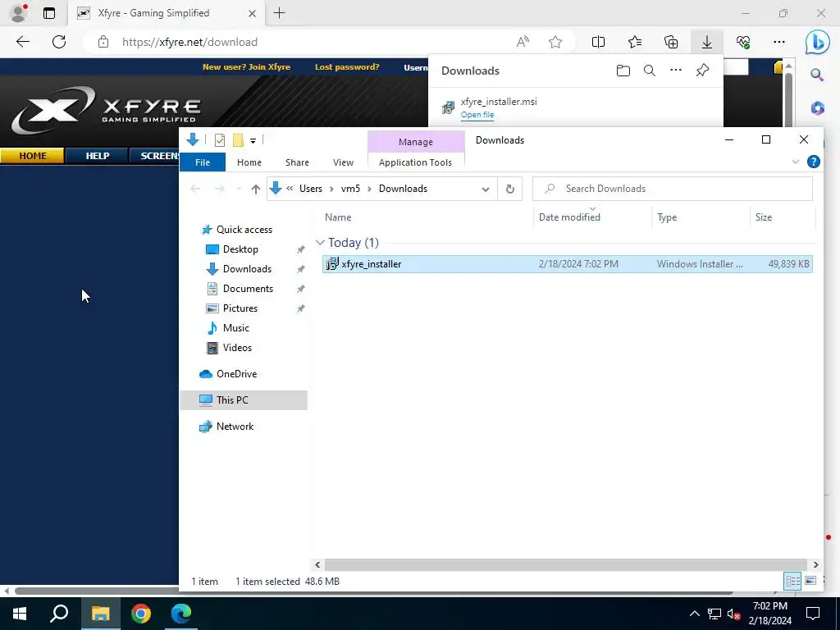Expand the Explorer ribbon chevron
This screenshot has width=840, height=630.
coord(796,162)
